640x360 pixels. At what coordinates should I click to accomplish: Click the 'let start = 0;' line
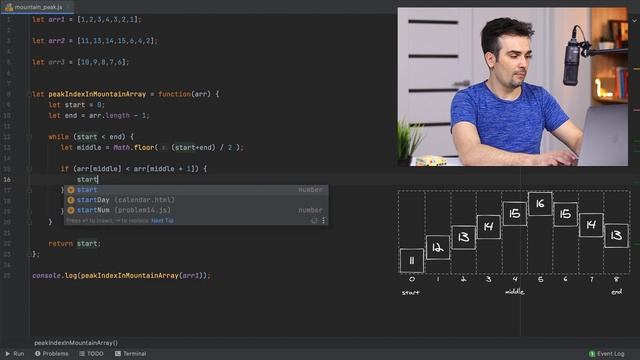click(x=76, y=105)
